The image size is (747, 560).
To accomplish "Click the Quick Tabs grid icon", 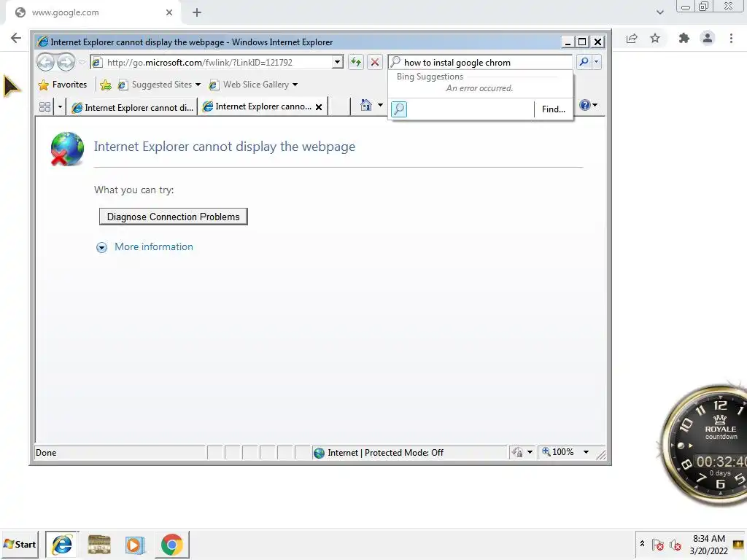I will pos(44,107).
